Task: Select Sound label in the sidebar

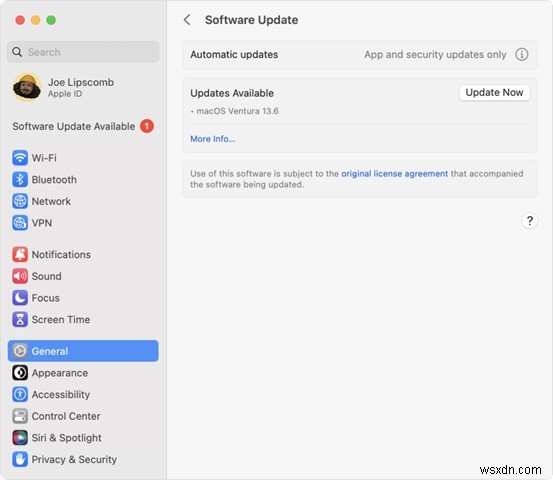Action: click(x=47, y=276)
